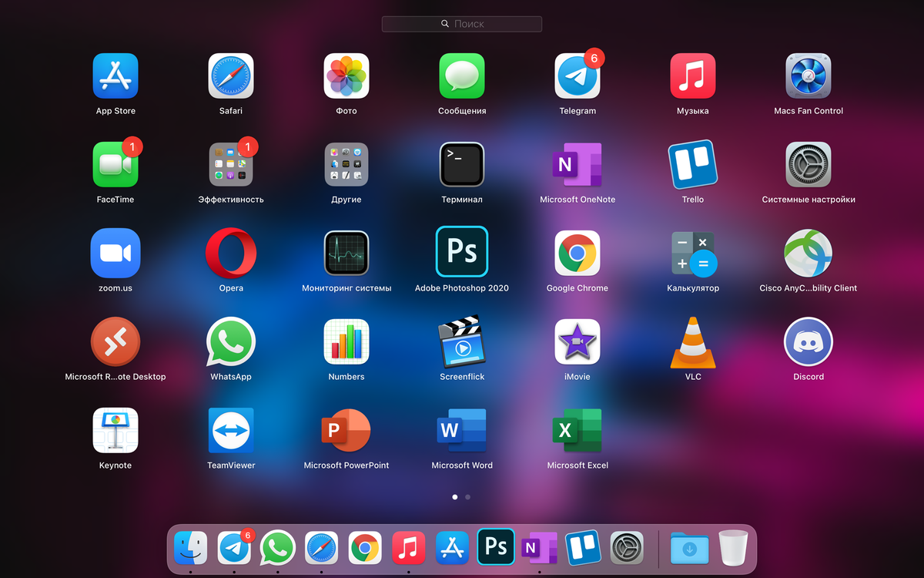The image size is (924, 578).
Task: Open Discord app
Action: pos(808,342)
